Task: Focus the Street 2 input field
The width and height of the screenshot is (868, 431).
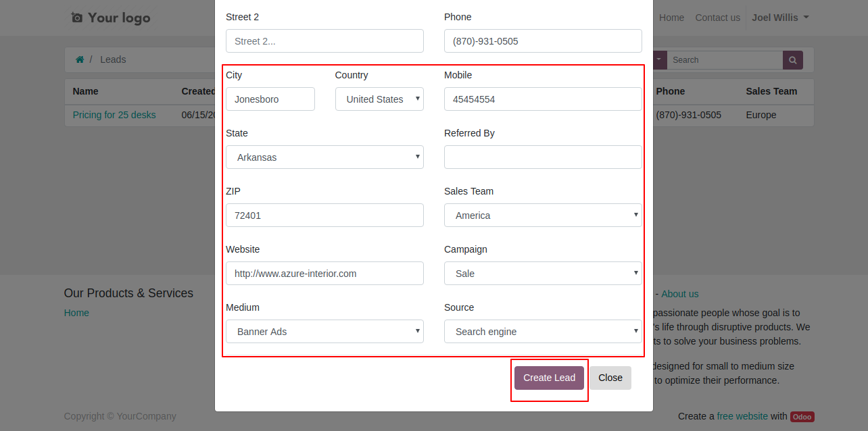Action: click(x=324, y=41)
